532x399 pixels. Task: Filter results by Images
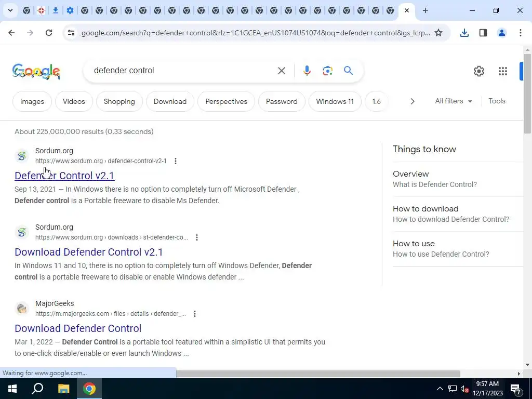[x=32, y=101]
